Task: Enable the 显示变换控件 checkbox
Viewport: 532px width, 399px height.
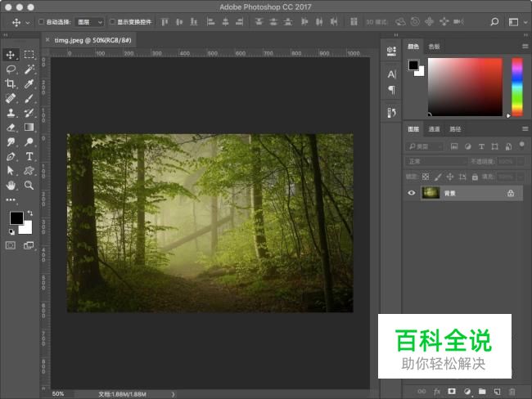Action: (x=113, y=22)
